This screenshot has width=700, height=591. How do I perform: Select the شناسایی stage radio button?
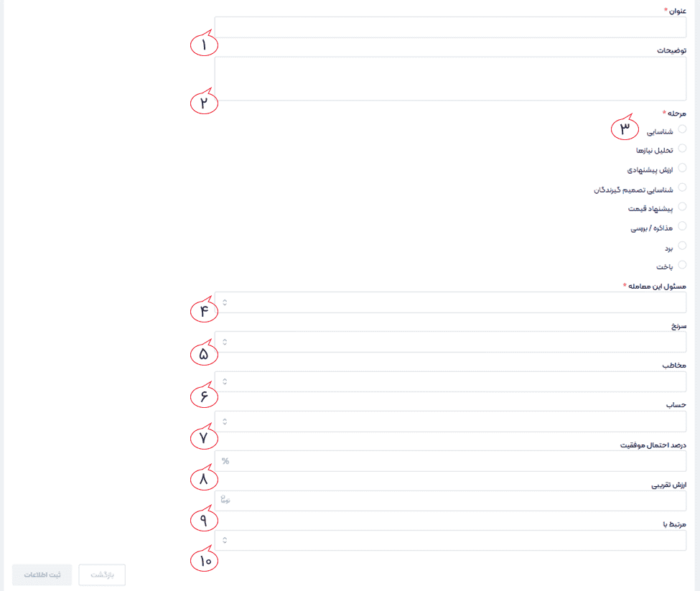tap(682, 129)
